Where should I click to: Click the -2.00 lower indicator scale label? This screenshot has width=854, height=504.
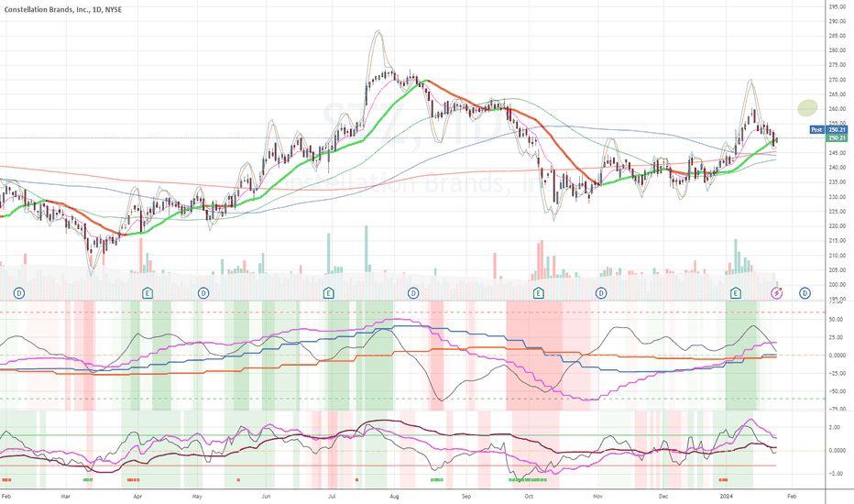(x=834, y=474)
